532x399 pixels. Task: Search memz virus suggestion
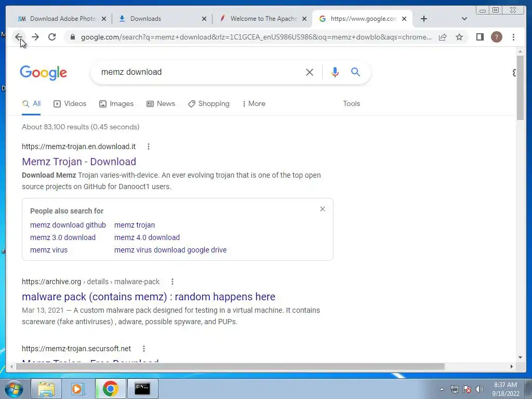point(49,250)
